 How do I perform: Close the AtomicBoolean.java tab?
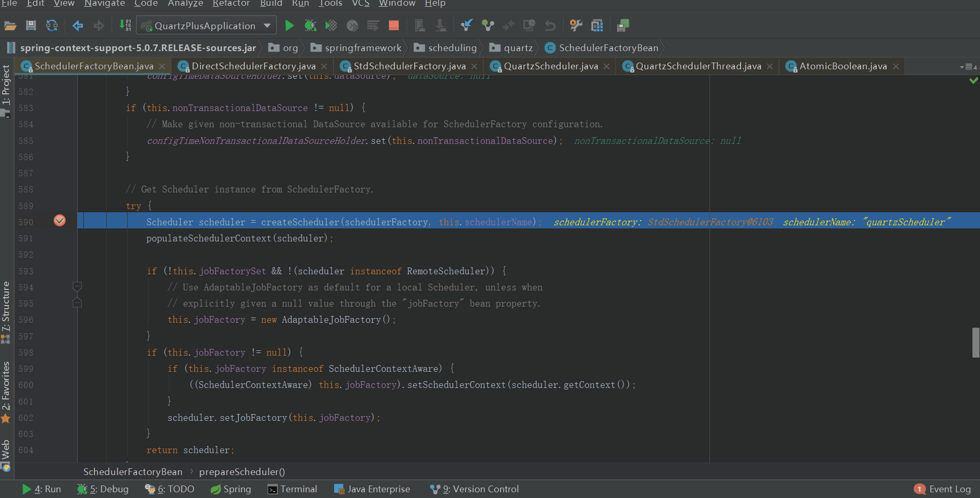[x=896, y=67]
